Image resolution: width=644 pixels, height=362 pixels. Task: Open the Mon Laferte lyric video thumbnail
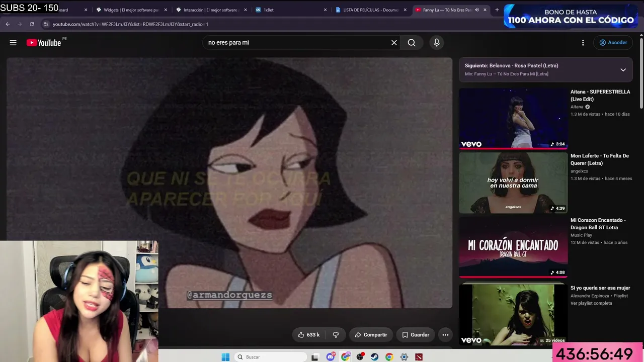click(x=513, y=183)
